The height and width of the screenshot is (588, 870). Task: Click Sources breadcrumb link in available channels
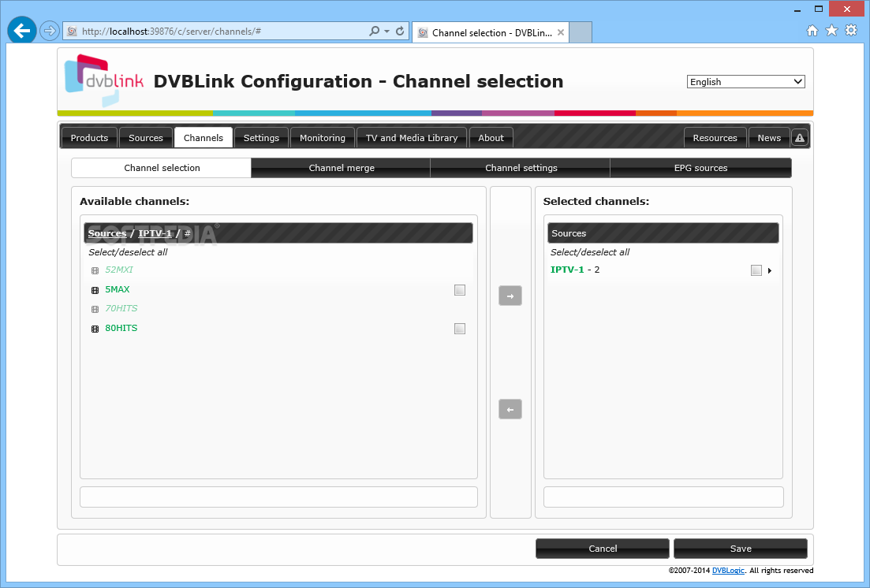pyautogui.click(x=107, y=233)
